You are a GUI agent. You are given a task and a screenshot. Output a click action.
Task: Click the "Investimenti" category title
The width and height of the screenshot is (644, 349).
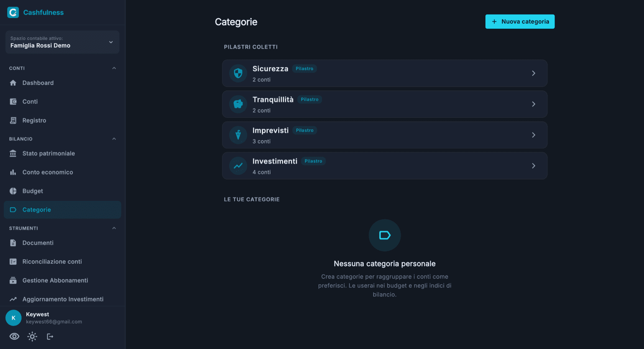click(275, 161)
